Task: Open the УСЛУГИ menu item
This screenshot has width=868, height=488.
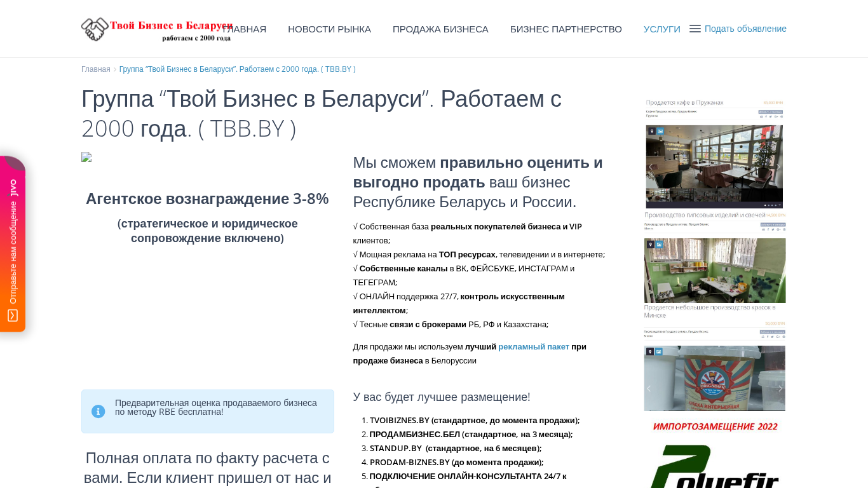Action: point(662,29)
